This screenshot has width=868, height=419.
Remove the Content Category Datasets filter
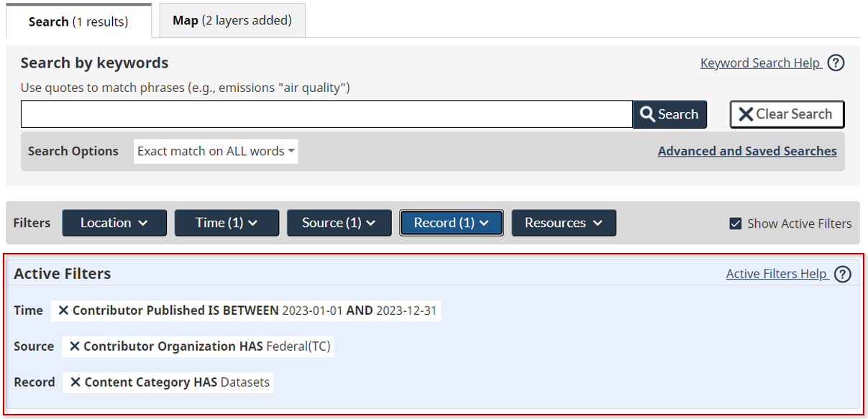(x=76, y=382)
